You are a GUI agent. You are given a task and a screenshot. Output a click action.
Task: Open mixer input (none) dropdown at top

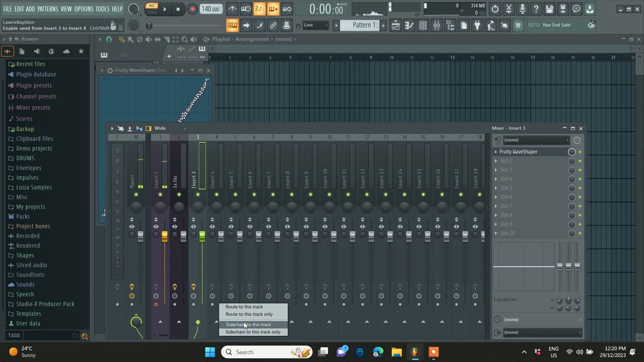pos(536,140)
